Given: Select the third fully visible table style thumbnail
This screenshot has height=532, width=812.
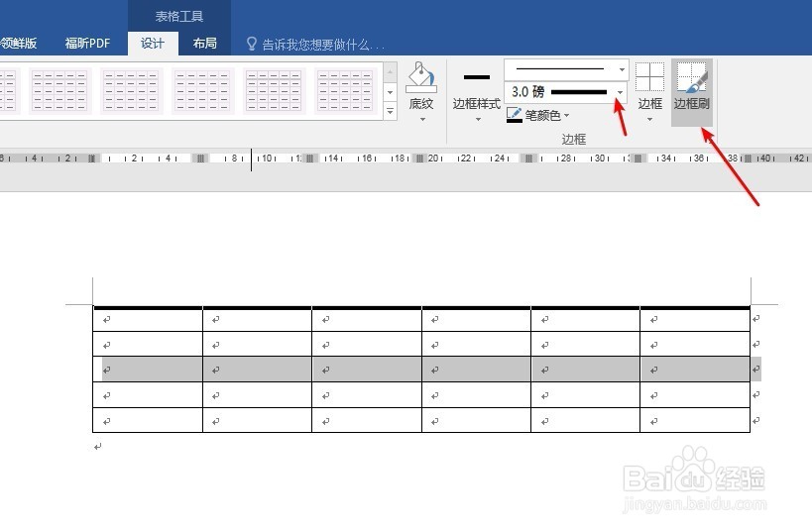Looking at the screenshot, I should pos(202,91).
